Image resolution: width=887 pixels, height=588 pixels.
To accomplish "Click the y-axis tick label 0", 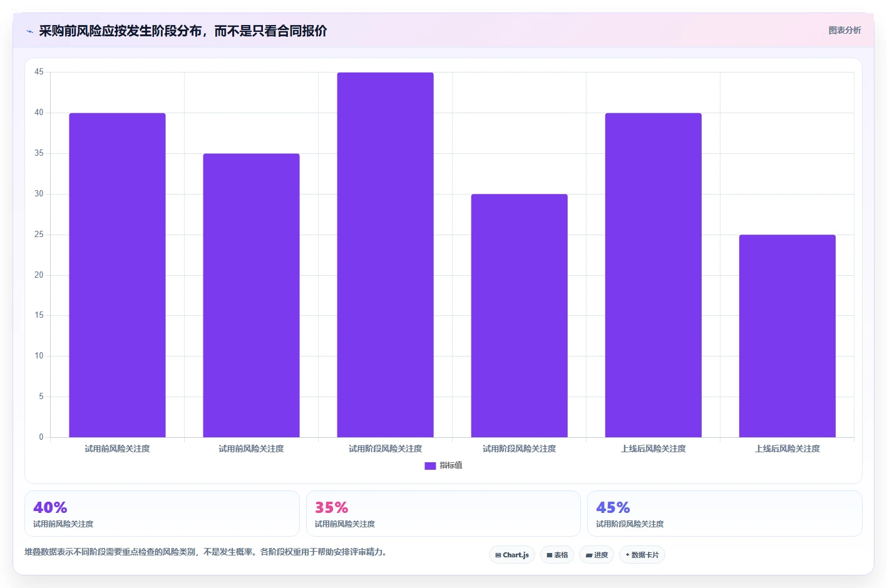I will point(41,437).
